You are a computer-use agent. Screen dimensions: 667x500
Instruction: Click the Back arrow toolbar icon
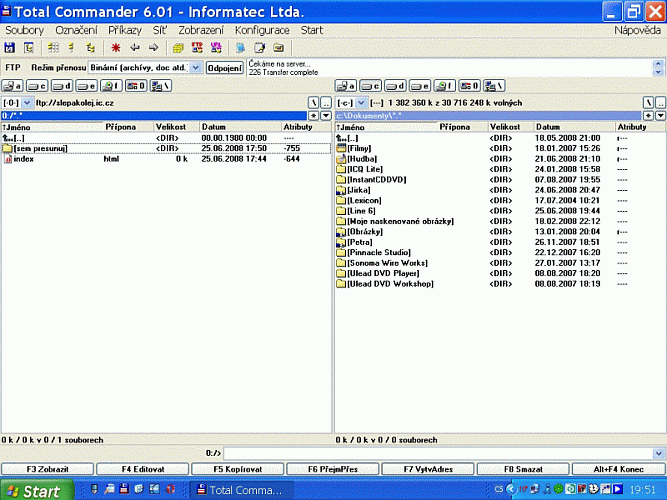[x=135, y=47]
